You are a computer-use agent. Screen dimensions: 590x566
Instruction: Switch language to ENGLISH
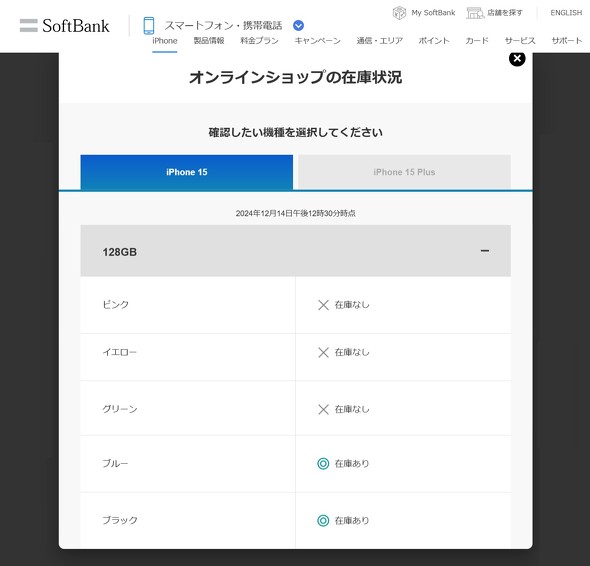(566, 13)
